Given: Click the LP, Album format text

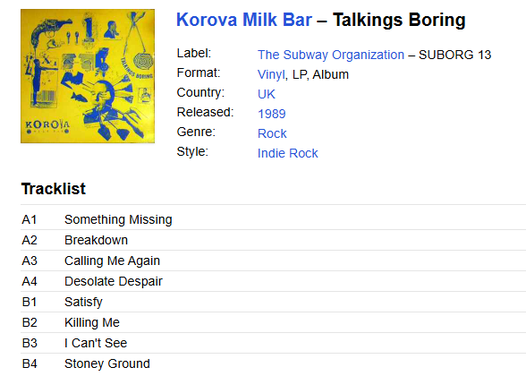Looking at the screenshot, I should (320, 74).
